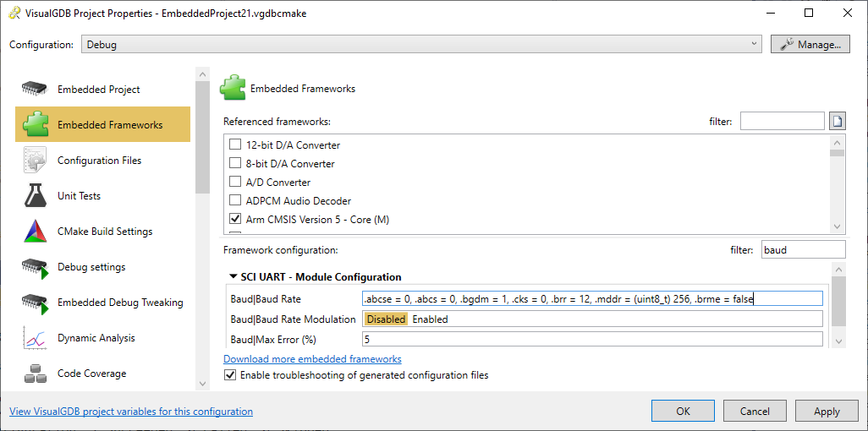Click the Embedded Debug Tweaking chip icon
This screenshot has height=431, width=868.
pyautogui.click(x=35, y=303)
